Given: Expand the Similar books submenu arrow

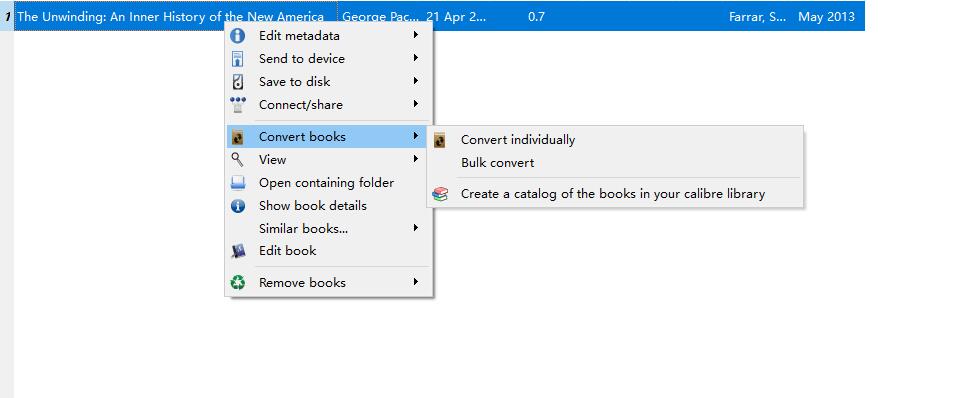Looking at the screenshot, I should tap(415, 228).
